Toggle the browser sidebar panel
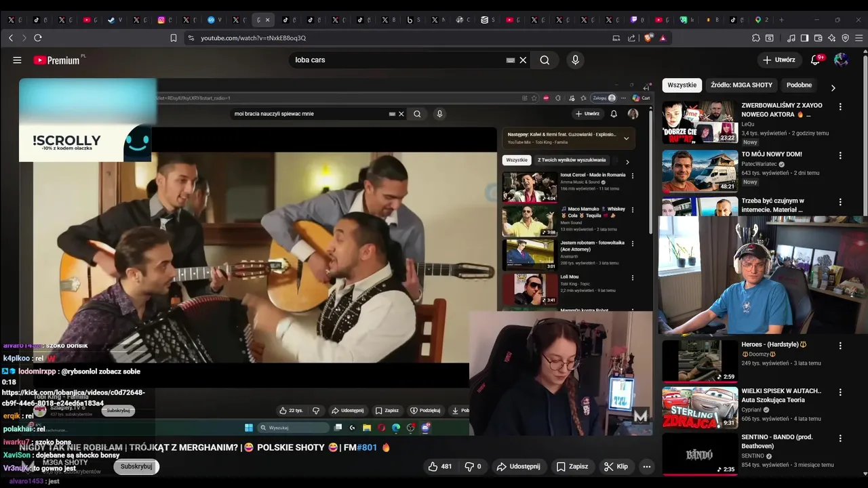 click(x=804, y=38)
